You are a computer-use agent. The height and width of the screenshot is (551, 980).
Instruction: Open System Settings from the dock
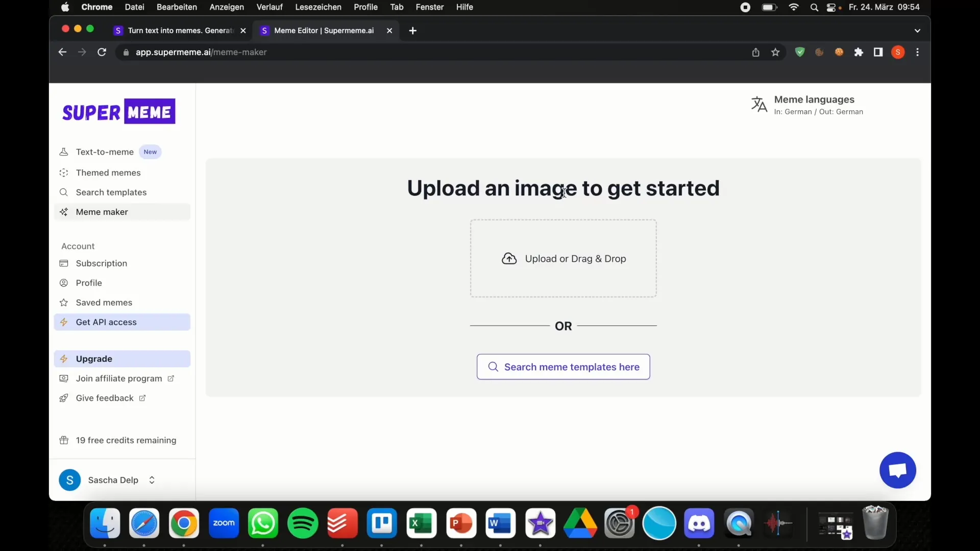tap(620, 523)
